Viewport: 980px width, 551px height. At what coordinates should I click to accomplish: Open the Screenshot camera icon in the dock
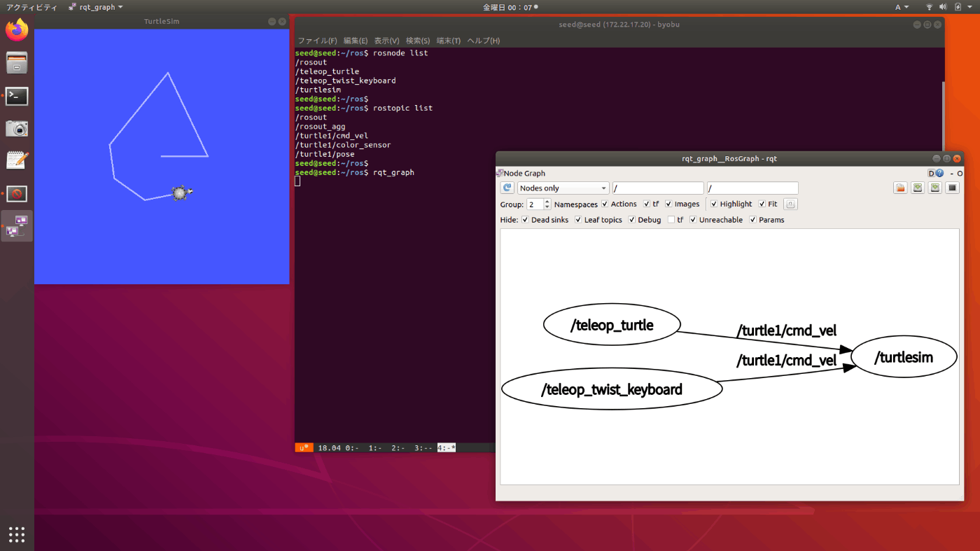tap(17, 128)
